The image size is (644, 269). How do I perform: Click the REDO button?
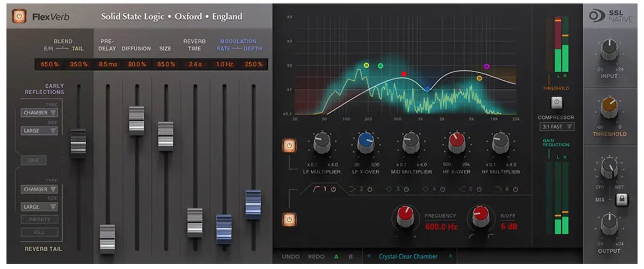(316, 257)
